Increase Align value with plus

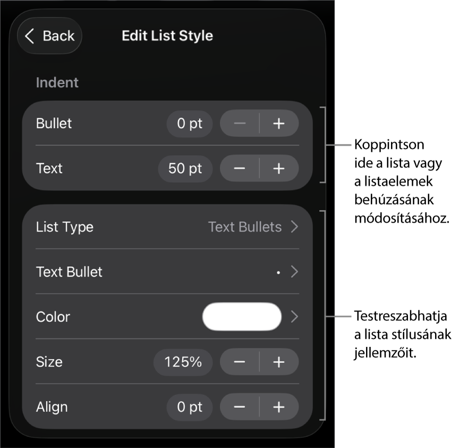tap(279, 407)
